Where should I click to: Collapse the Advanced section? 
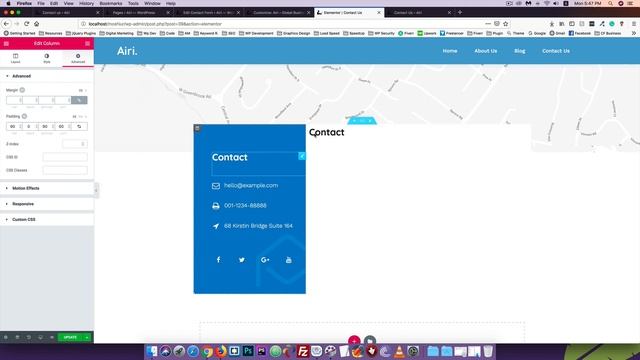coord(47,76)
